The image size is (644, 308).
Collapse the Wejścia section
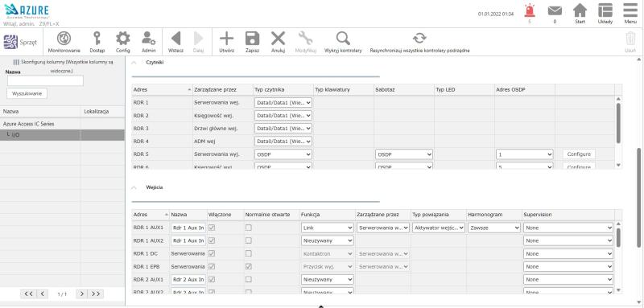(134, 187)
